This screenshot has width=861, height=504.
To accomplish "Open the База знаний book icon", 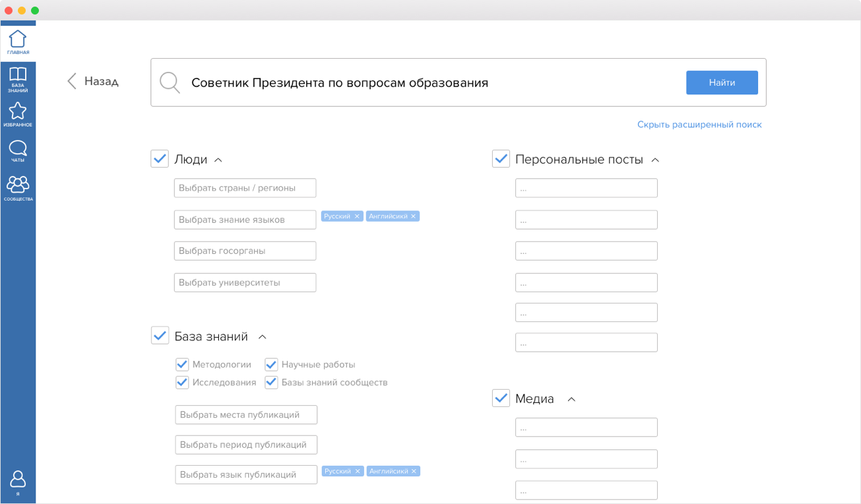I will (x=18, y=79).
